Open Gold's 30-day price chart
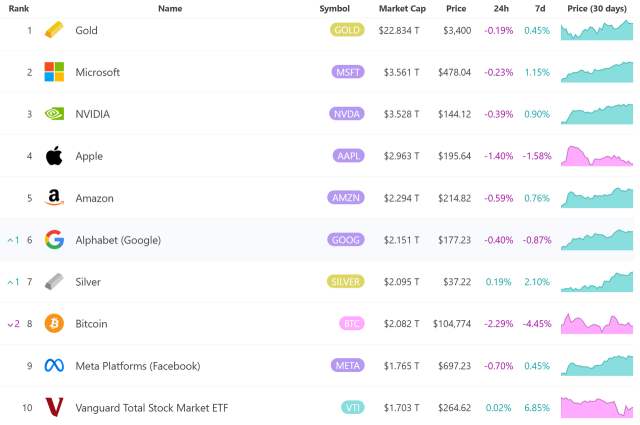 pos(597,30)
